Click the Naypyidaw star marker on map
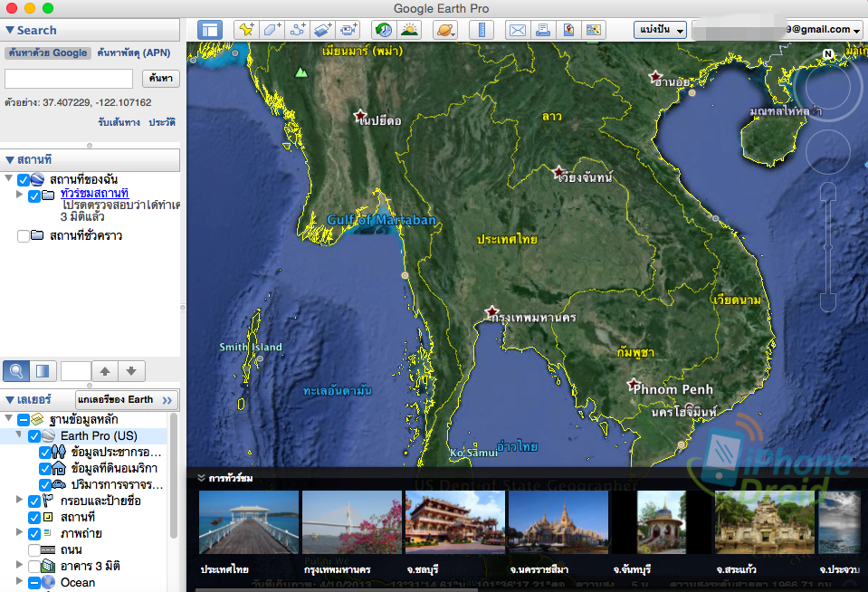The image size is (868, 592). tap(360, 116)
